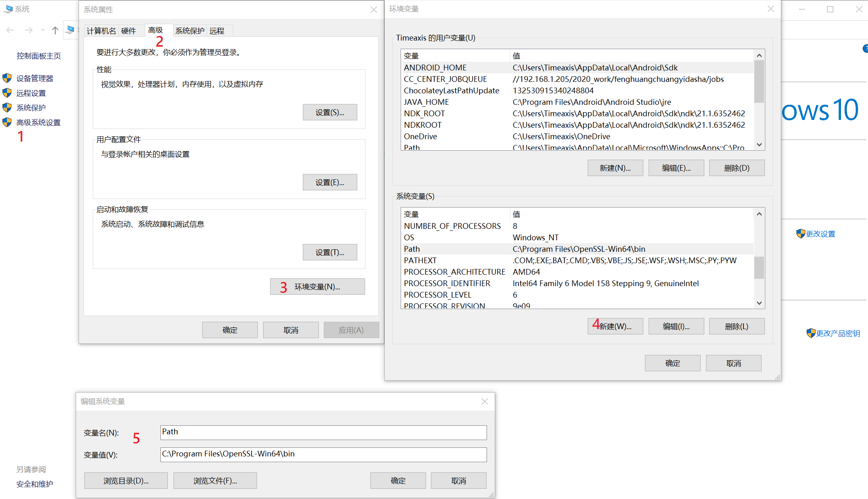Open recent locations dropdown chevron

[x=43, y=30]
